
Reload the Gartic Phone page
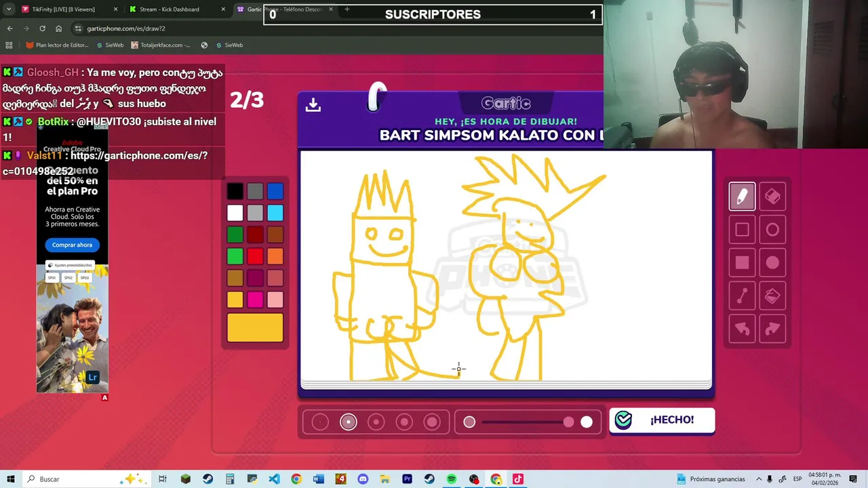pyautogui.click(x=42, y=28)
